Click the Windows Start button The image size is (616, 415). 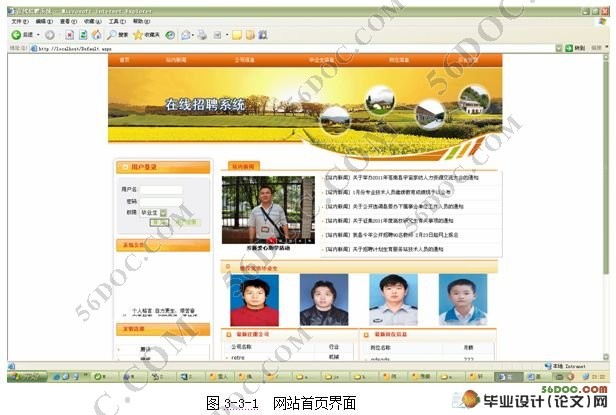(x=25, y=377)
